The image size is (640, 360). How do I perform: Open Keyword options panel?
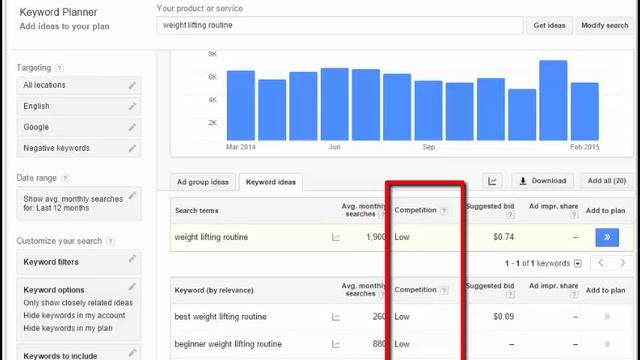coord(79,309)
